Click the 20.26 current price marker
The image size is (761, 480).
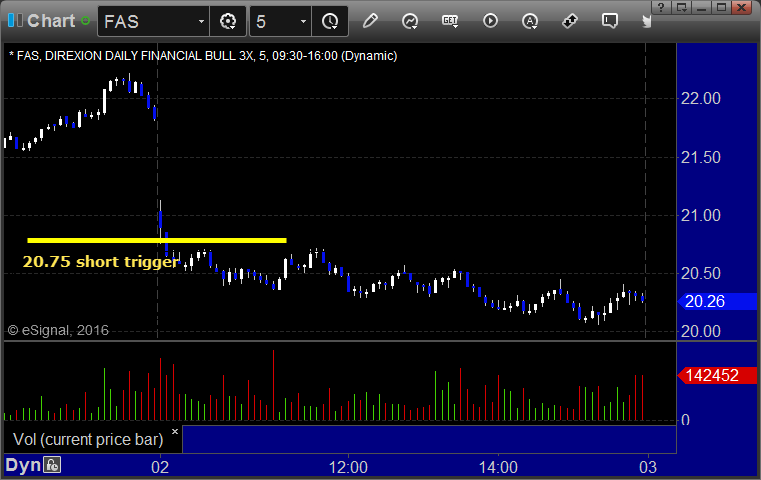[717, 301]
